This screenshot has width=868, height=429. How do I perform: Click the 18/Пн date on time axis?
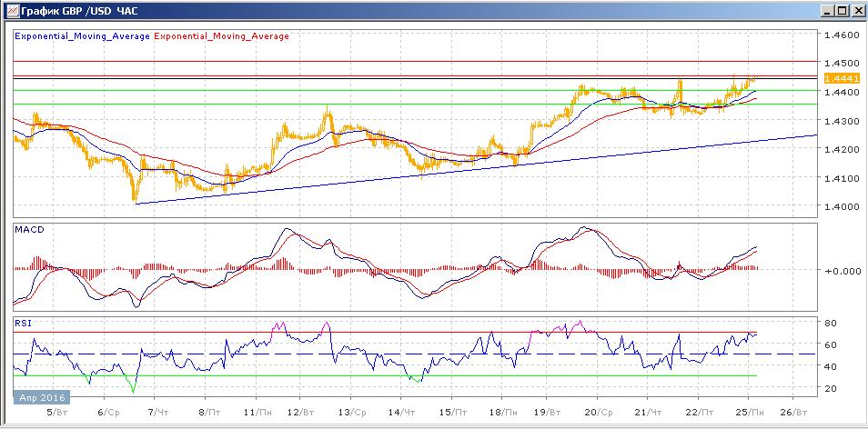[502, 413]
